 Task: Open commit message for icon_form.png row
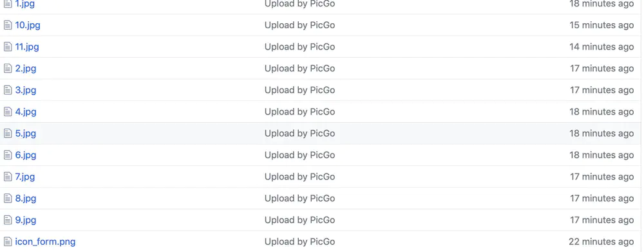[300, 242]
